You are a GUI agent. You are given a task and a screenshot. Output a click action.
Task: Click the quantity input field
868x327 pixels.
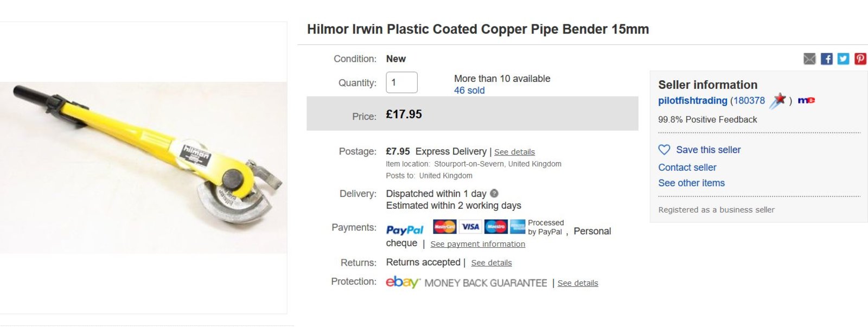pos(401,82)
